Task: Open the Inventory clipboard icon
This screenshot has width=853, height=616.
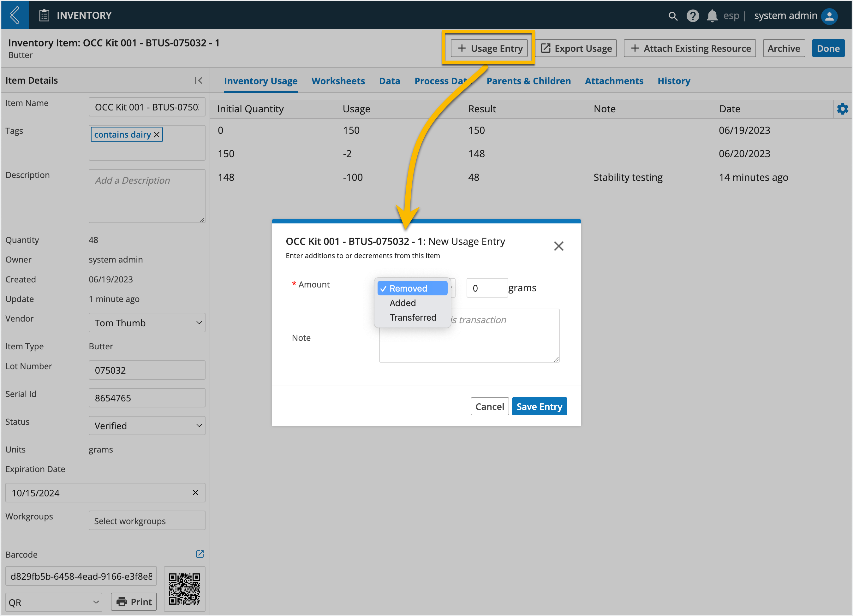Action: [x=45, y=15]
